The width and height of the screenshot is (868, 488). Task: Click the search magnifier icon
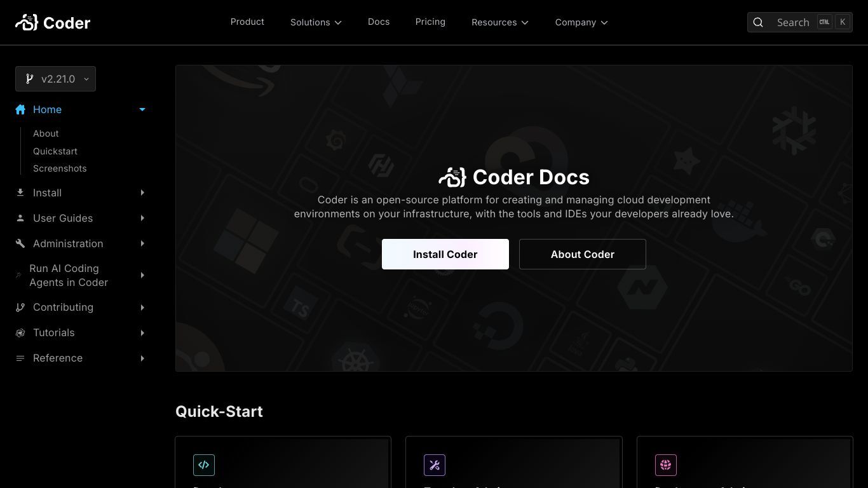tap(758, 22)
